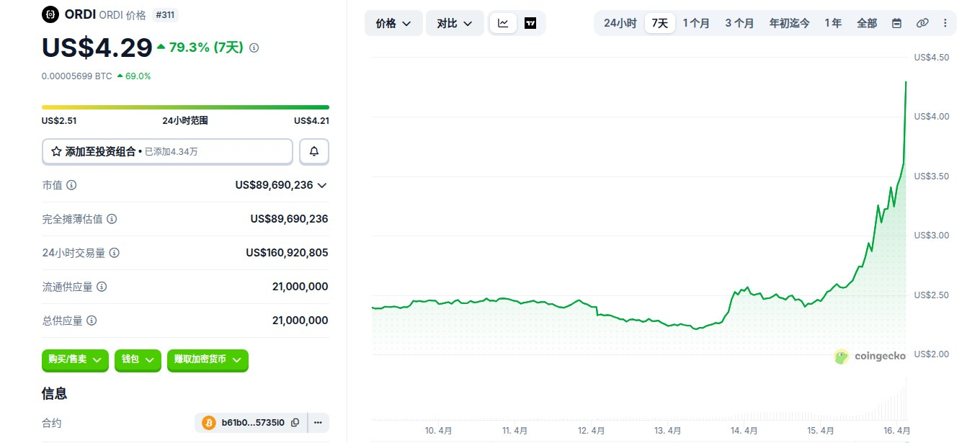Viewport: 980px width, 443px height.
Task: Open info icon next to 市值
Action: coord(71,185)
